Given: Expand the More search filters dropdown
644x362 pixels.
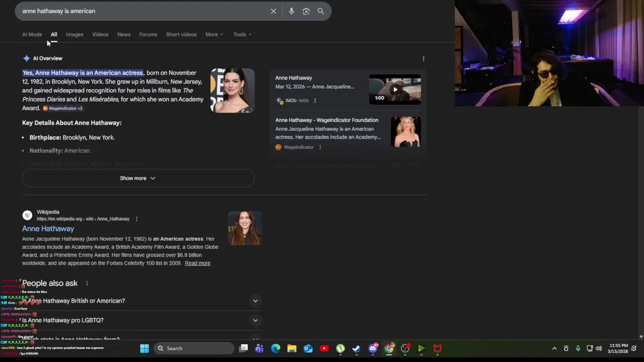Looking at the screenshot, I should point(214,35).
